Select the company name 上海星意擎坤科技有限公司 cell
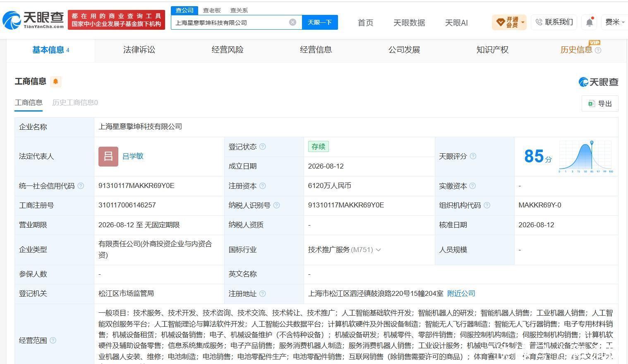 pyautogui.click(x=140, y=127)
